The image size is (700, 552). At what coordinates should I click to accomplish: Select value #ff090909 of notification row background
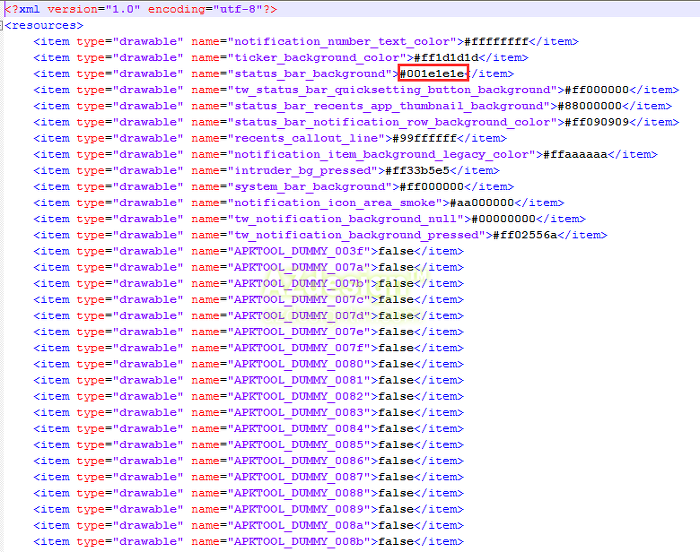pos(597,122)
